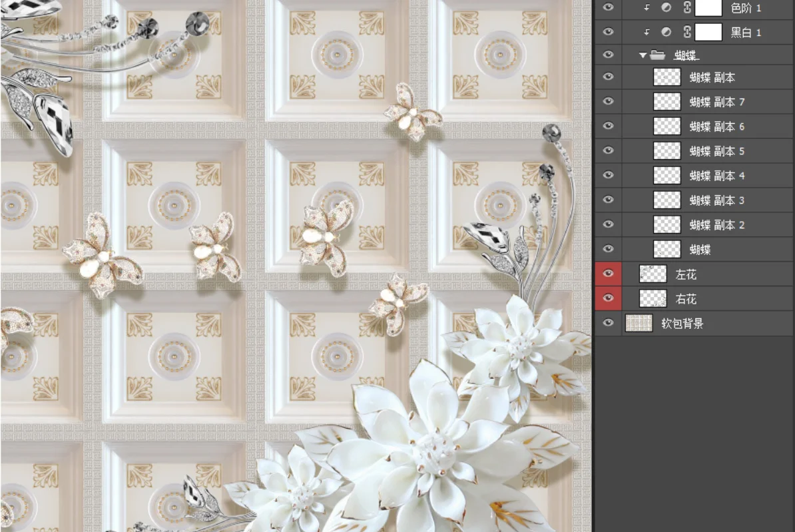Image resolution: width=795 pixels, height=532 pixels.
Task: Select the layer named 软包背景
Action: pos(682,324)
